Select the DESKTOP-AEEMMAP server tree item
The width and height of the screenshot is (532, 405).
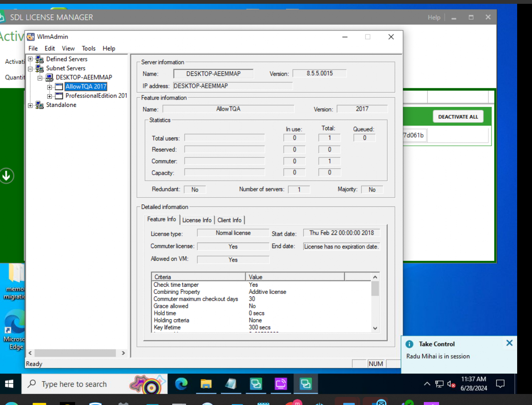coord(84,77)
